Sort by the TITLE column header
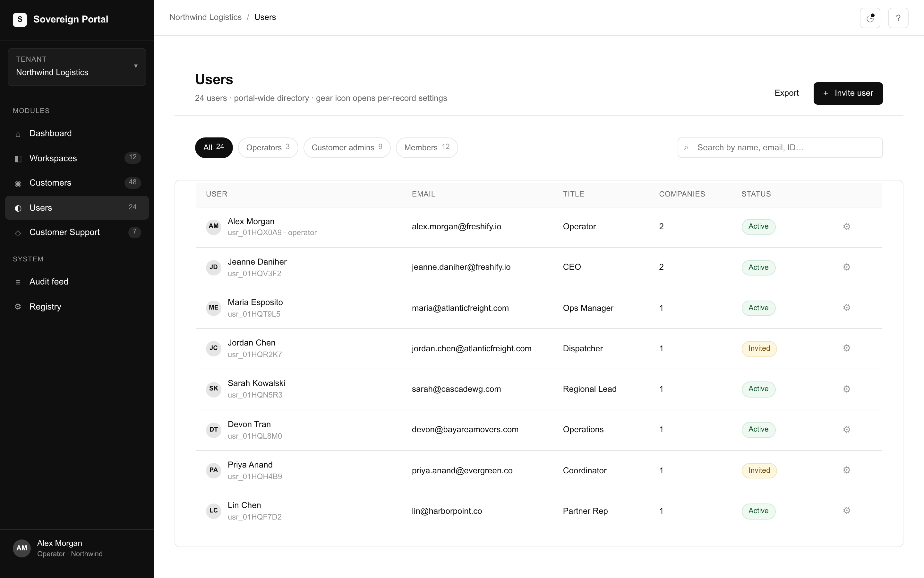 (x=574, y=194)
